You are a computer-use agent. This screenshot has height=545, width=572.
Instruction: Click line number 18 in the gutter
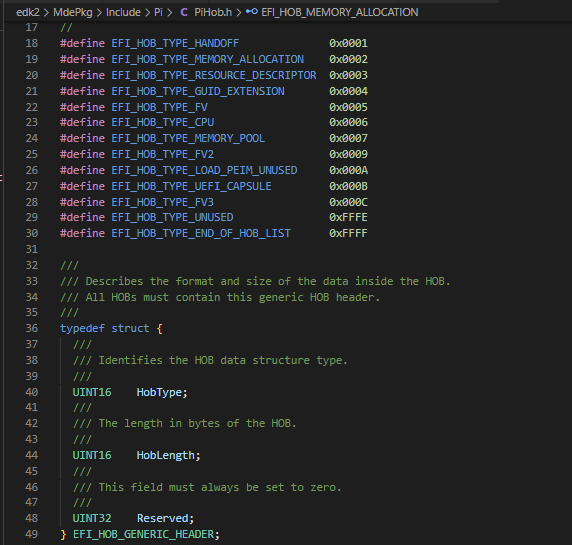click(32, 43)
